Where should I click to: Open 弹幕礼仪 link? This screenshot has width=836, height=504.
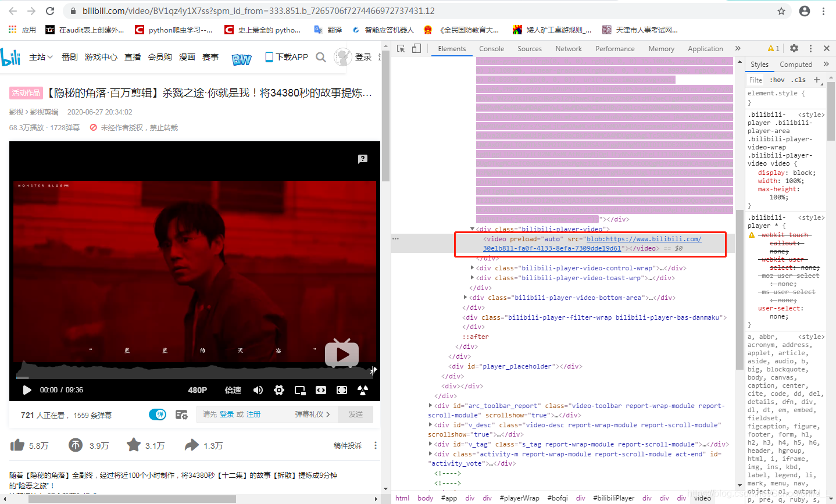click(312, 414)
